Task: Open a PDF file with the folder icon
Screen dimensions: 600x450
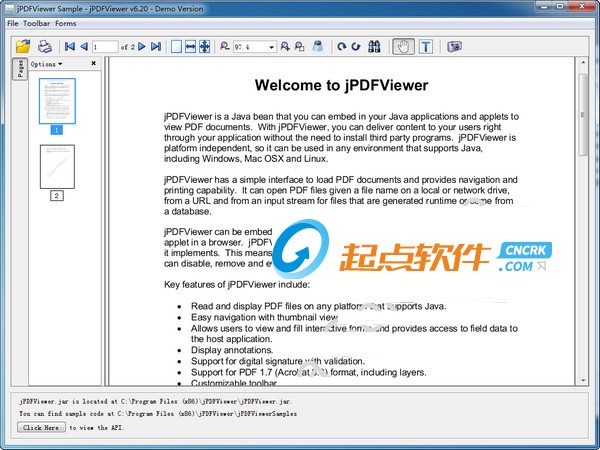Action: pyautogui.click(x=23, y=46)
